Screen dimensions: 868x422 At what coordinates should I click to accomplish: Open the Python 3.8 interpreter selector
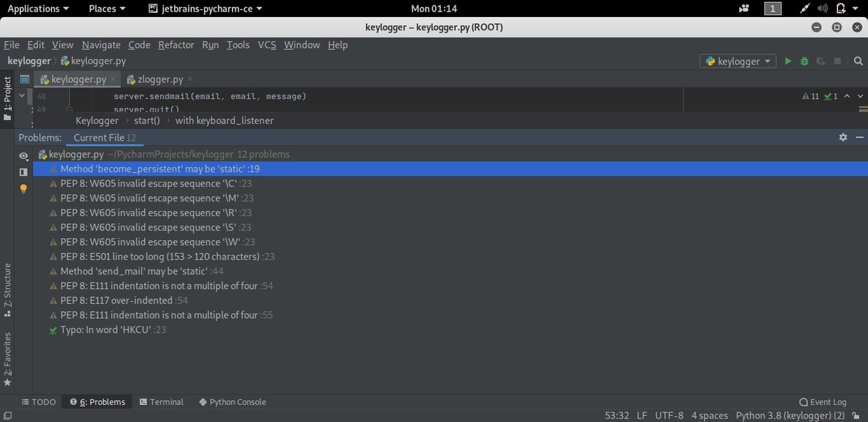click(x=790, y=415)
